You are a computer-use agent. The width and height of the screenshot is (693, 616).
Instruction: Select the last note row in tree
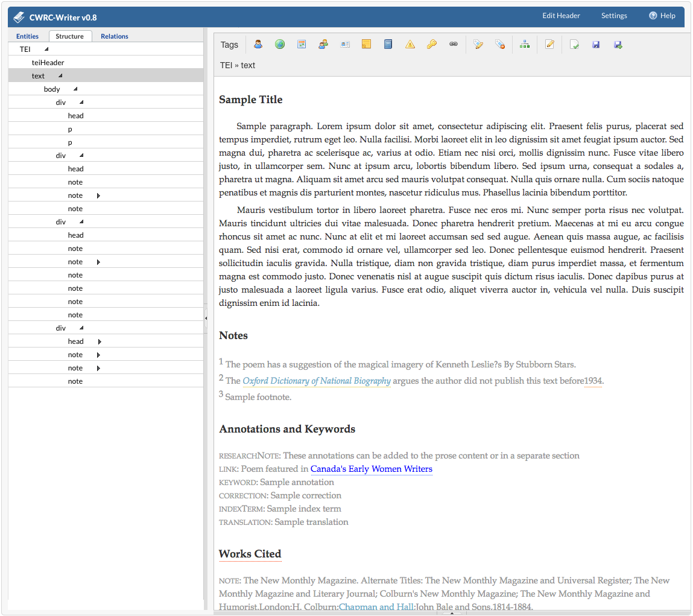[x=106, y=381]
